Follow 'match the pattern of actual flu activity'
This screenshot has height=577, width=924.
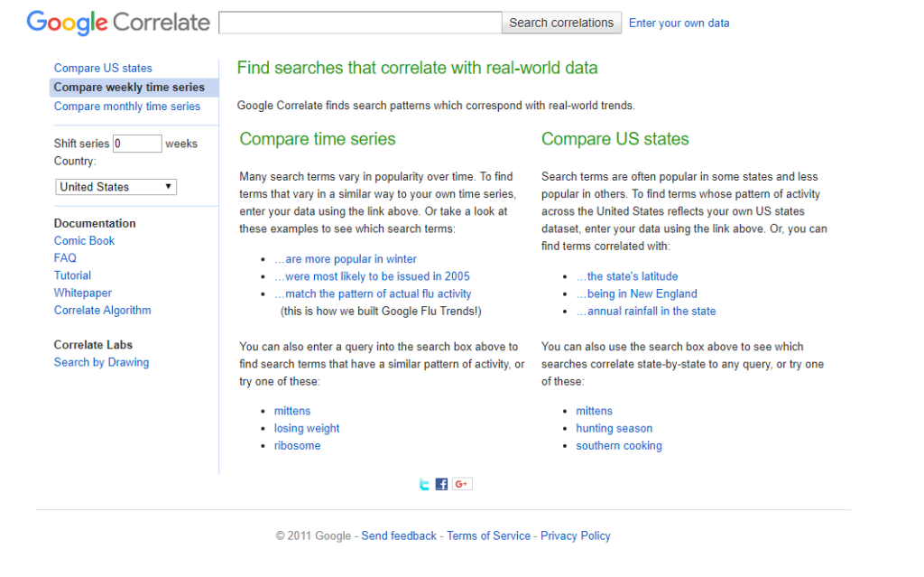click(x=373, y=293)
